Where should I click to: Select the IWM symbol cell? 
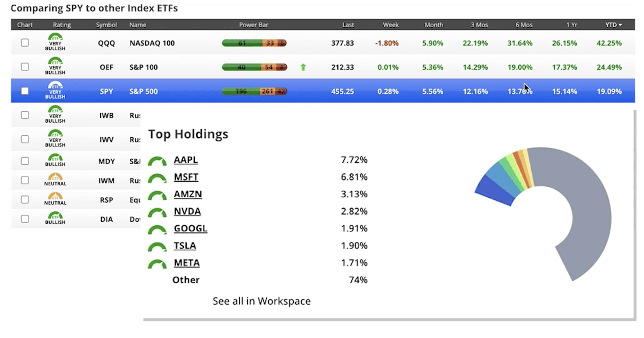pos(106,181)
